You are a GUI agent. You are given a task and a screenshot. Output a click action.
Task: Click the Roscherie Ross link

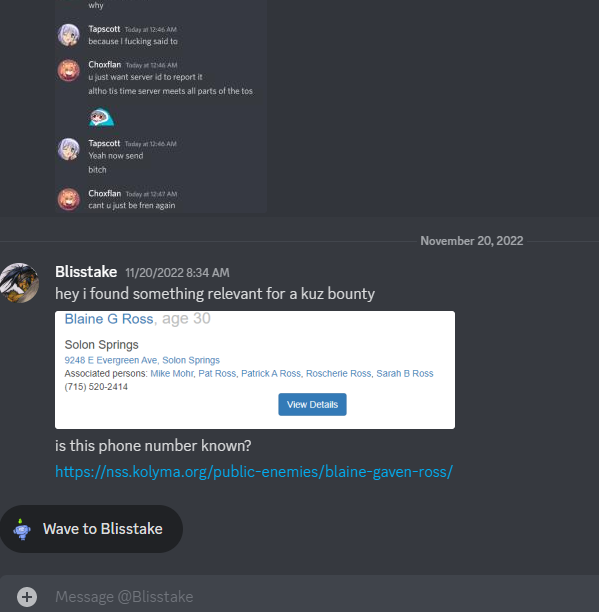pos(338,374)
